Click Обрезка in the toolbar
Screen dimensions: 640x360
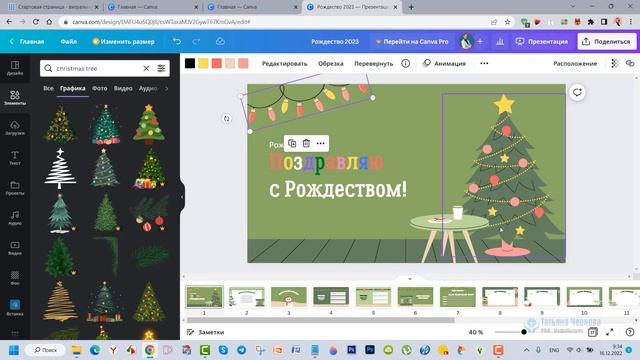pos(331,63)
